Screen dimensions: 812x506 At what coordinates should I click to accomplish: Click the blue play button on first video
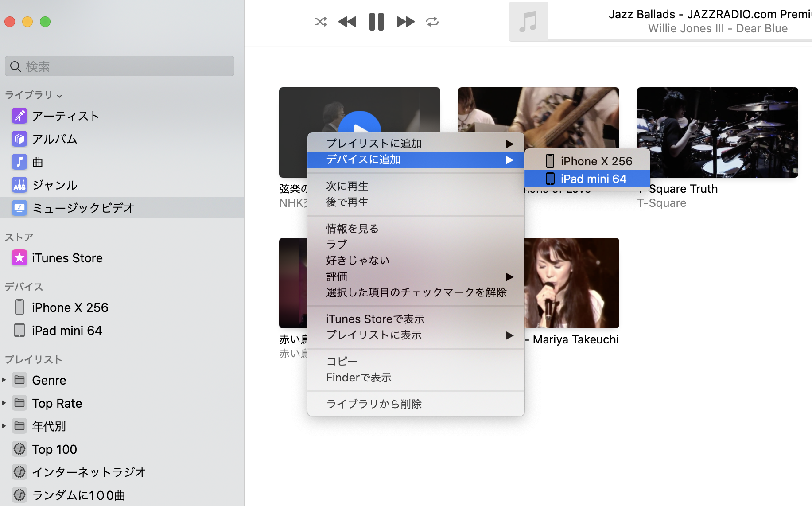[360, 122]
